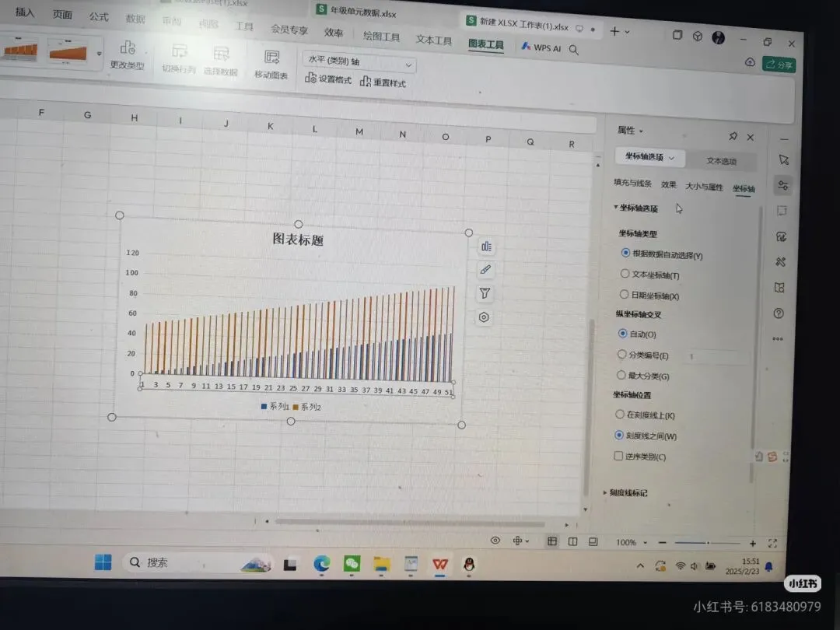Select date axis (日期坐标轴) radio
Viewport: 840px width, 630px height.
click(624, 294)
